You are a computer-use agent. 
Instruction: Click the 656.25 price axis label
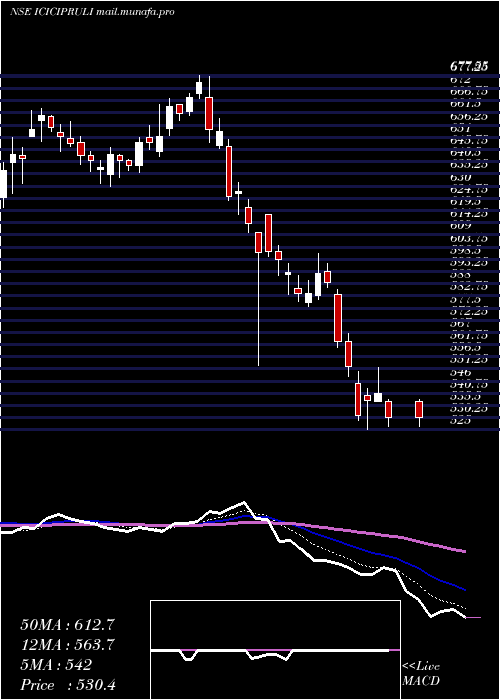468,116
